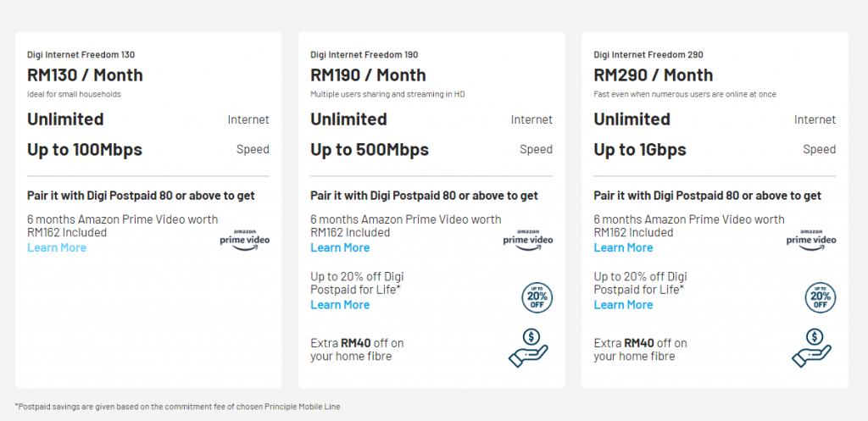Click the Prime Video logo in Freedom 190 card

tap(527, 239)
